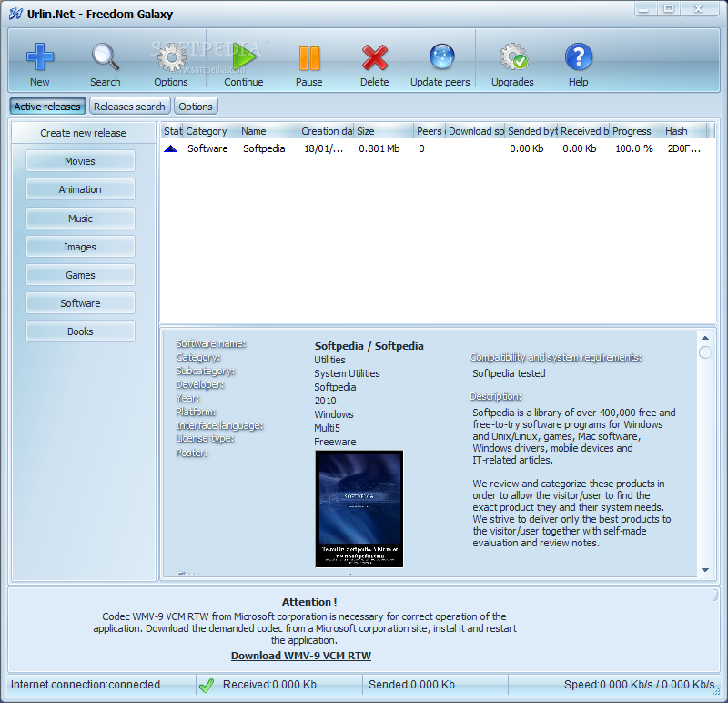Click the details panel scroll down arrow
The height and width of the screenshot is (703, 728).
pos(705,570)
